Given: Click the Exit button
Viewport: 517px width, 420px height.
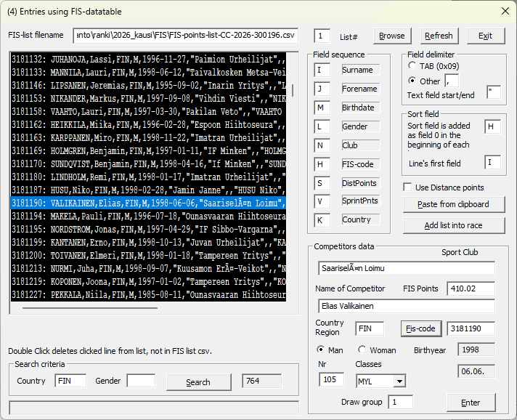Looking at the screenshot, I should click(x=485, y=36).
